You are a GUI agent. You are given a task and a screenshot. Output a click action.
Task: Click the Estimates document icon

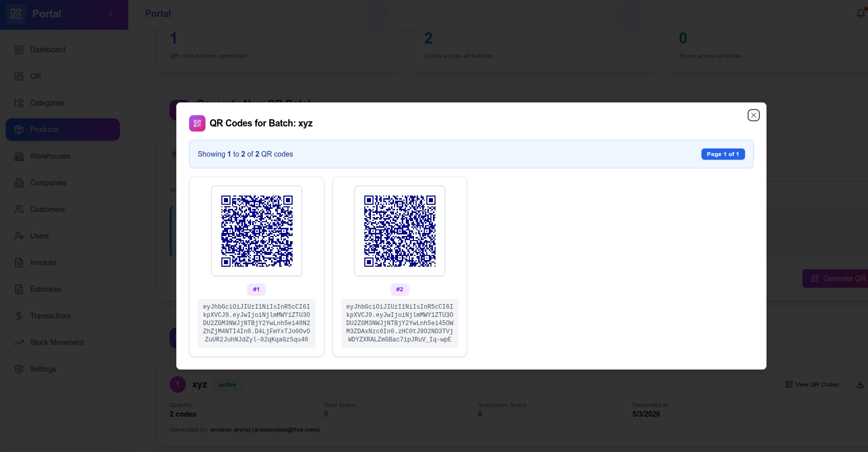coord(19,289)
